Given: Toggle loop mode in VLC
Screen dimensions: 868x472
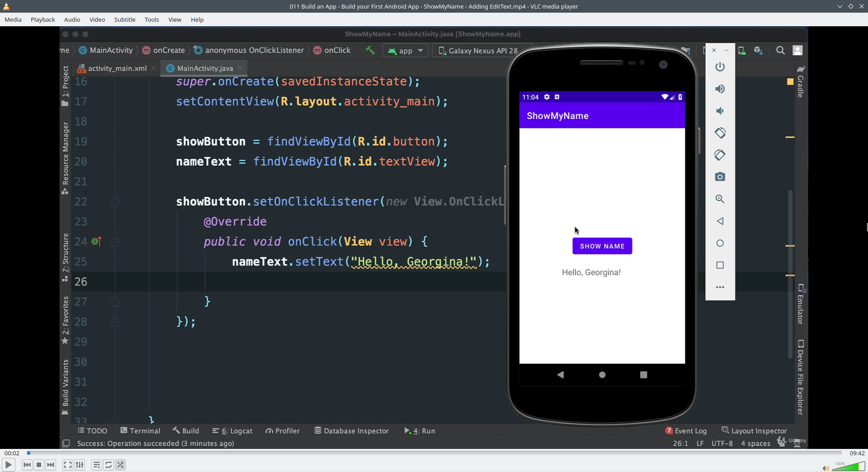Looking at the screenshot, I should coord(108,465).
